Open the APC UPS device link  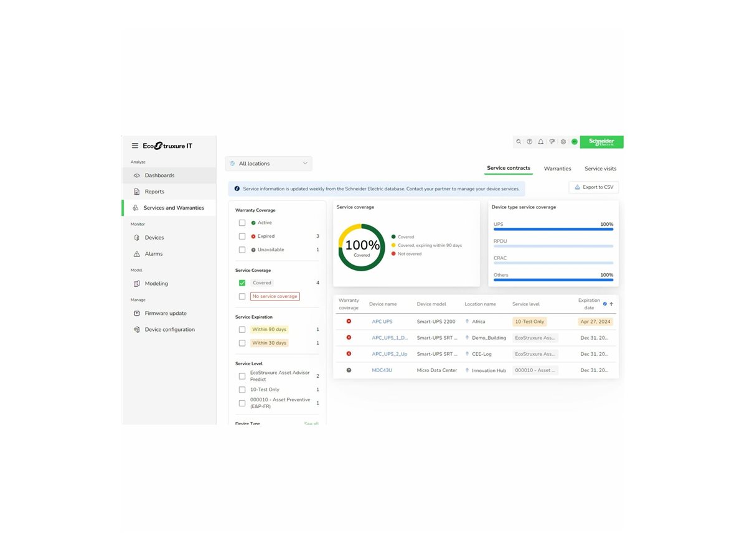tap(382, 322)
